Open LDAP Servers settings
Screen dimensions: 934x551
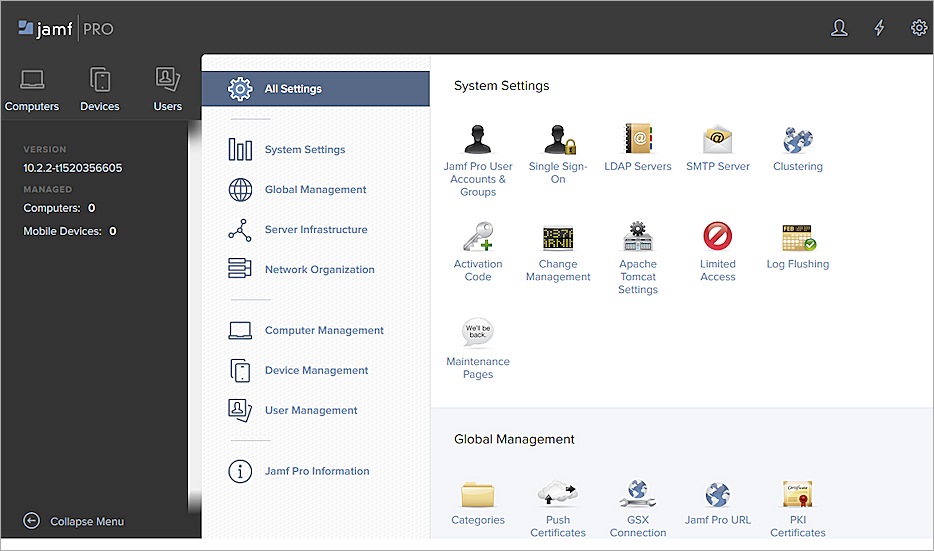point(638,140)
